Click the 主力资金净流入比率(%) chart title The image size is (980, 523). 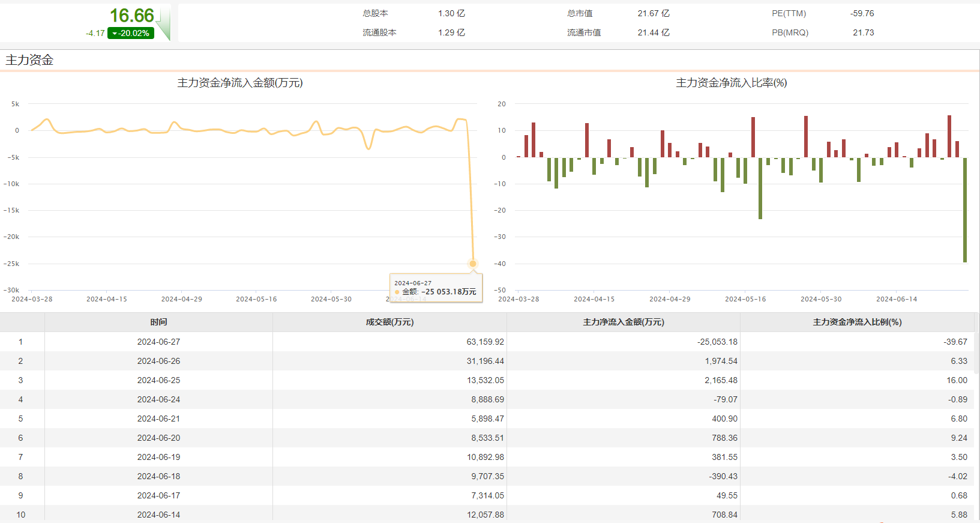click(x=731, y=83)
